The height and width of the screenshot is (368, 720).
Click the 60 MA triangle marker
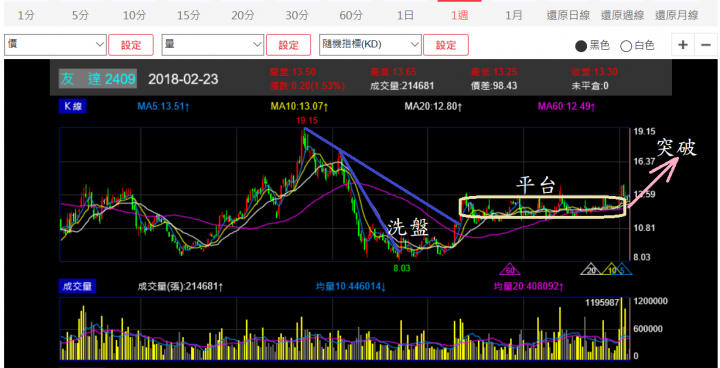coord(510,269)
